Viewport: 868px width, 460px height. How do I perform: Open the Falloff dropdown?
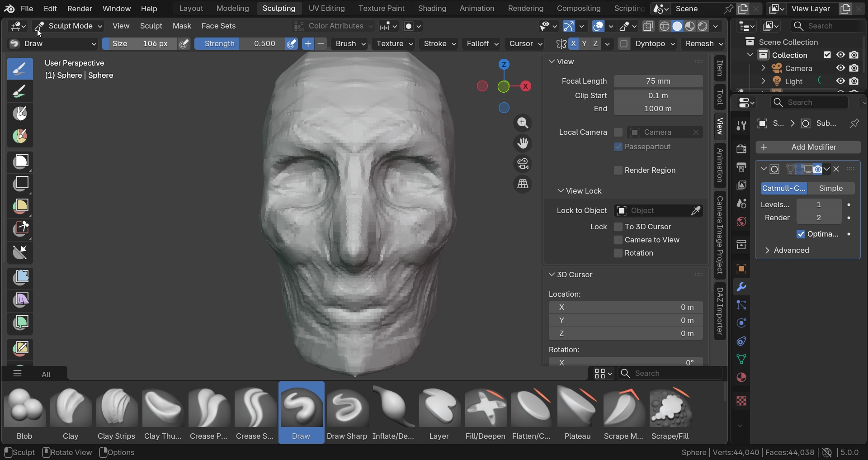pyautogui.click(x=482, y=44)
